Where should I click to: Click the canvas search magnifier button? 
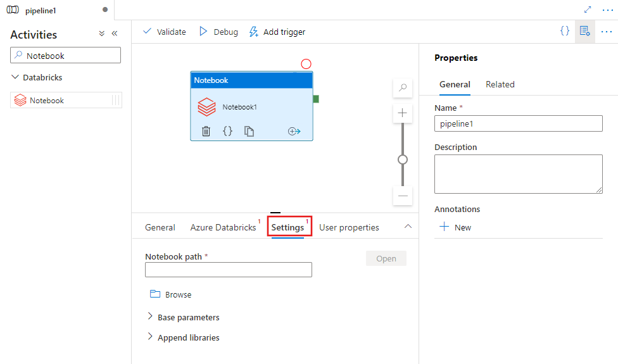pos(402,87)
